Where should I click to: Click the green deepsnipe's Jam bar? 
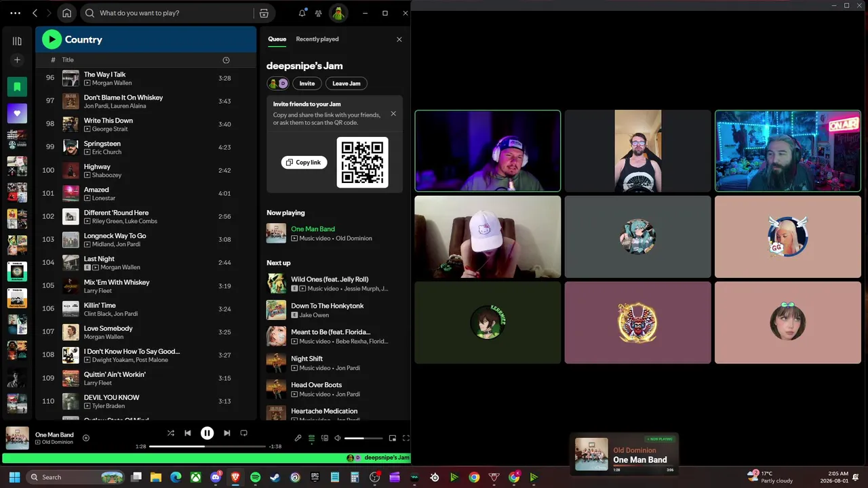tap(206, 458)
